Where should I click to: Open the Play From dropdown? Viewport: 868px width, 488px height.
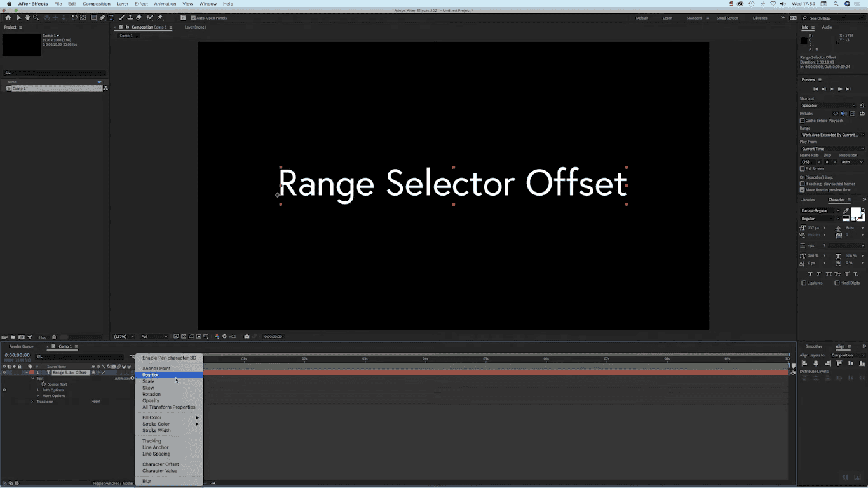click(832, 149)
